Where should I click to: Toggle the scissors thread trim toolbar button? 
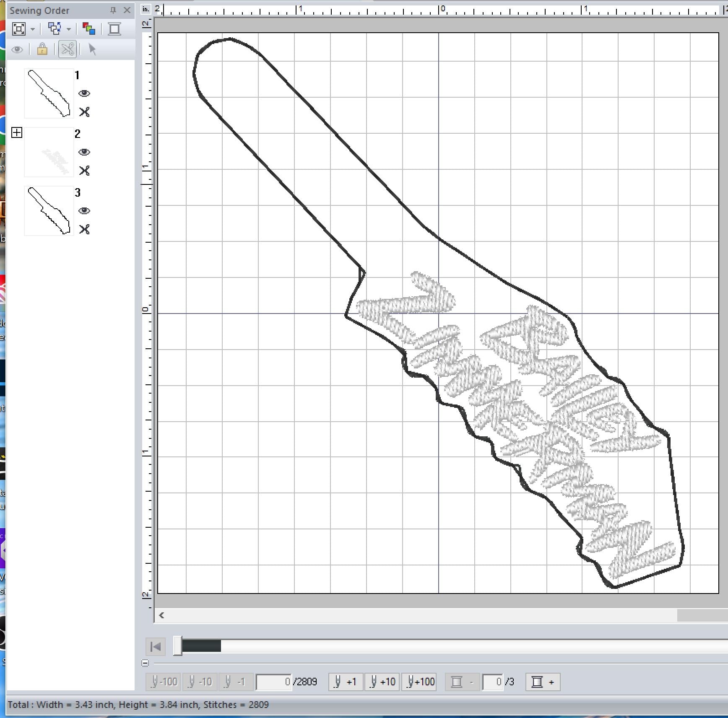[67, 49]
